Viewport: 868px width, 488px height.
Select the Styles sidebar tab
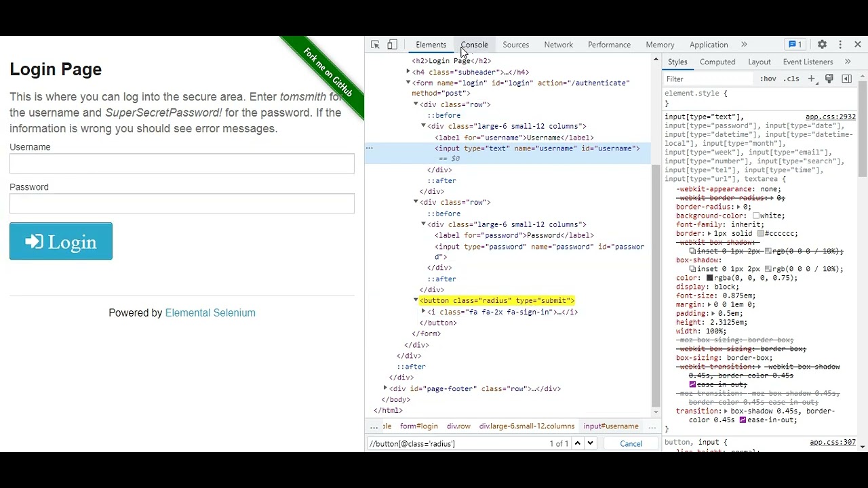tap(677, 62)
